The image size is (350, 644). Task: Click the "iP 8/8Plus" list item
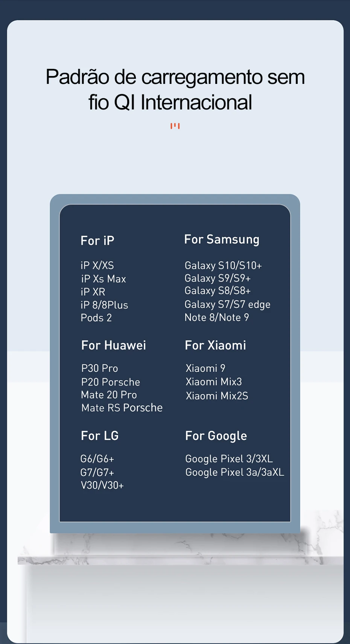click(104, 305)
